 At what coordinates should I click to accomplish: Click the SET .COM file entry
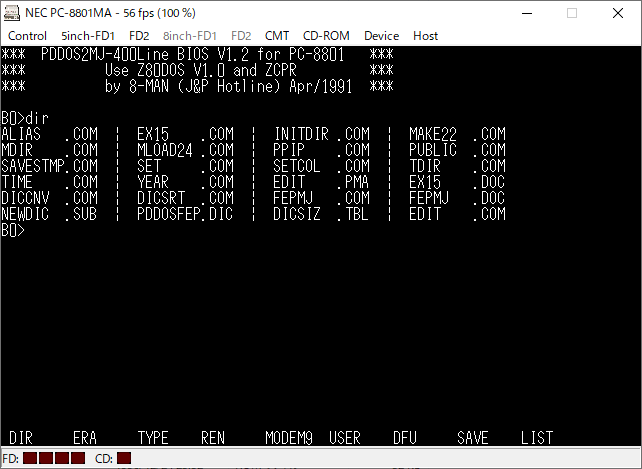pos(185,166)
